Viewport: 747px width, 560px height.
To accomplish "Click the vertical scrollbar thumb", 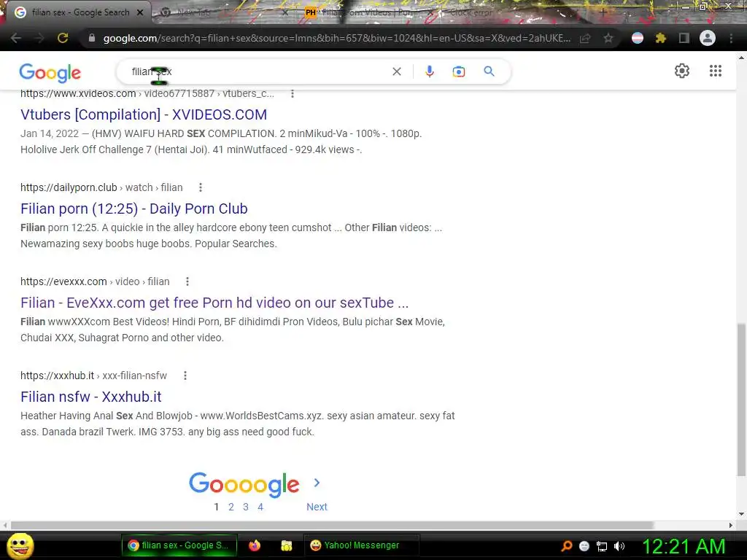I will click(x=741, y=399).
